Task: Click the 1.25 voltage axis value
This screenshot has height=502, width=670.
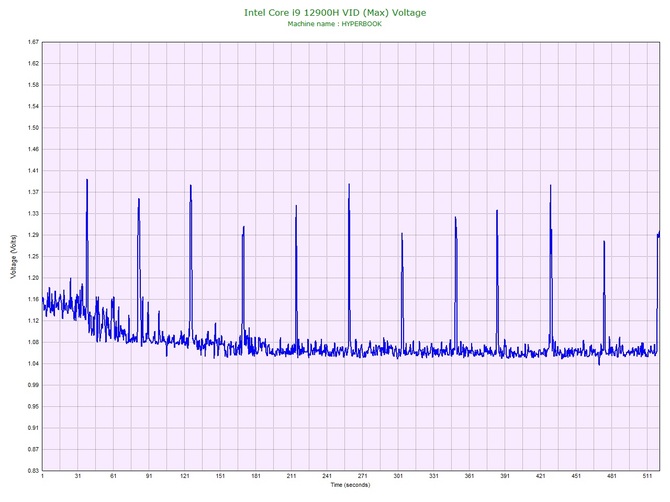Action: coord(33,256)
